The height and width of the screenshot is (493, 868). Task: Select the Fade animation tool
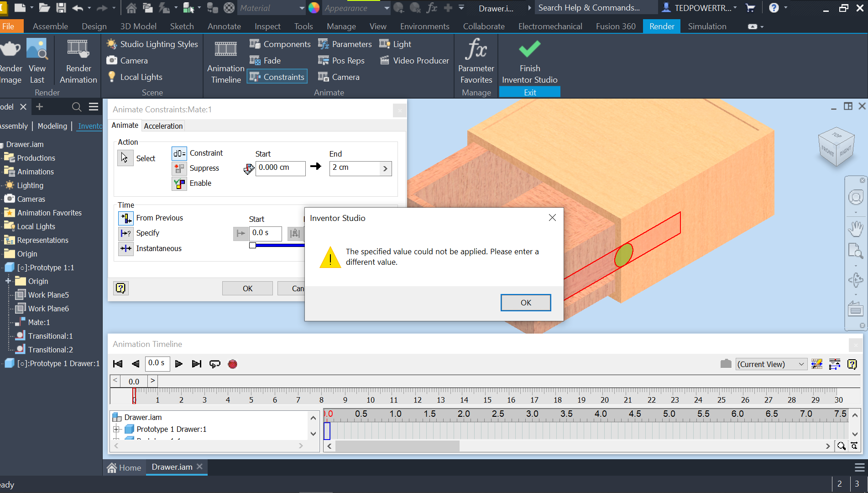(x=265, y=60)
